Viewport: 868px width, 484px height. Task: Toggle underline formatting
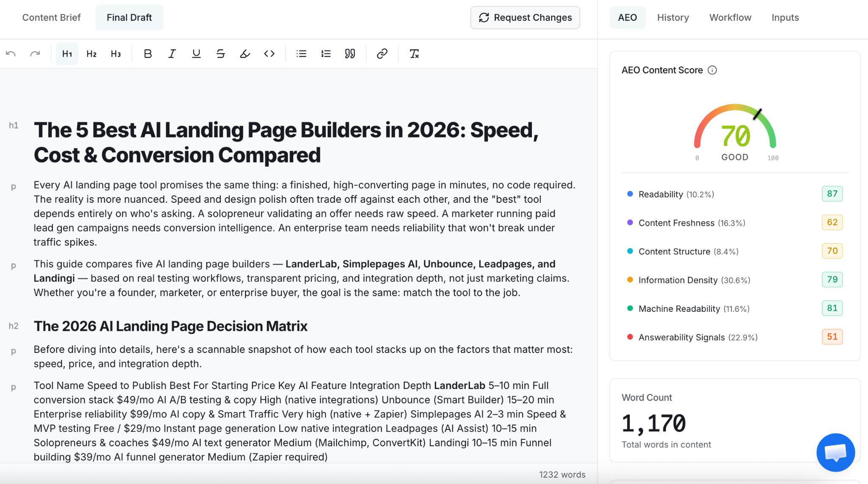(196, 54)
